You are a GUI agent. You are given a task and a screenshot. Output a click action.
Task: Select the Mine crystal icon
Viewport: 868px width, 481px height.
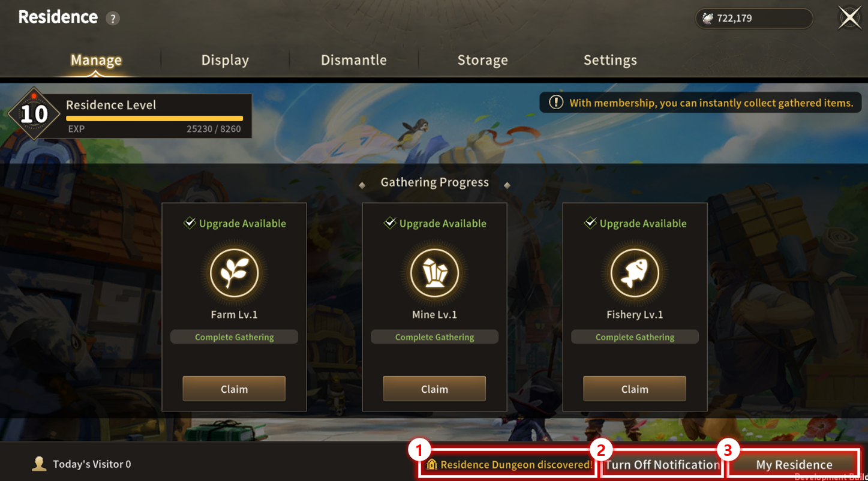[x=434, y=273]
